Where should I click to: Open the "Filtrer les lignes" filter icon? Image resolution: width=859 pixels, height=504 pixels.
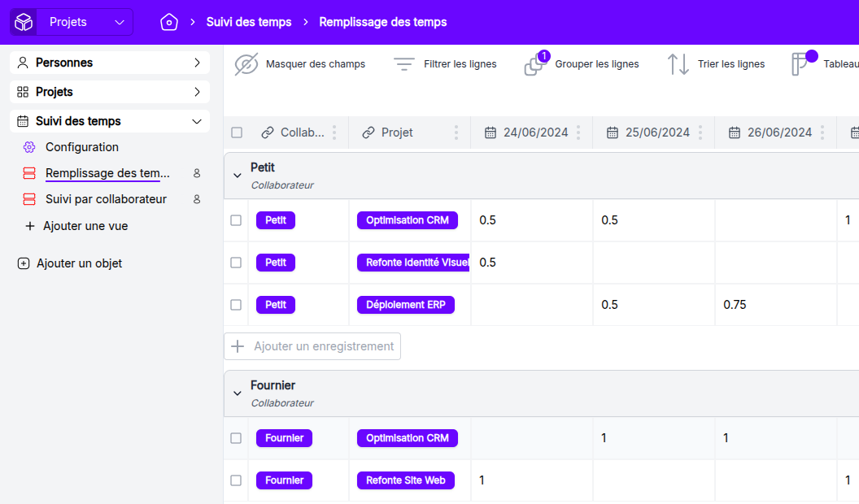tap(404, 63)
